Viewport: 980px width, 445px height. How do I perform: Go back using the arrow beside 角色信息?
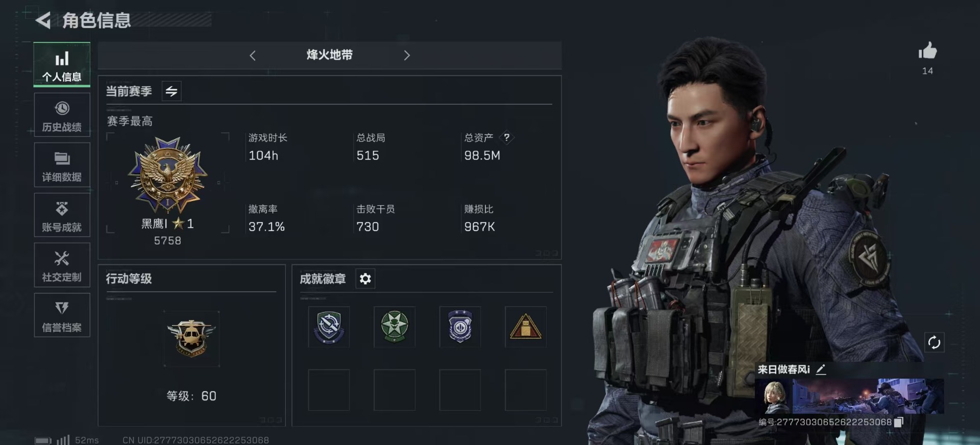(x=43, y=20)
